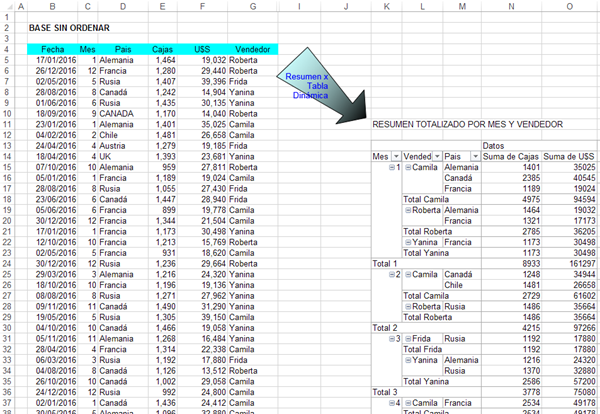
Task: Collapse month 4 group in pivot table
Action: click(392, 403)
